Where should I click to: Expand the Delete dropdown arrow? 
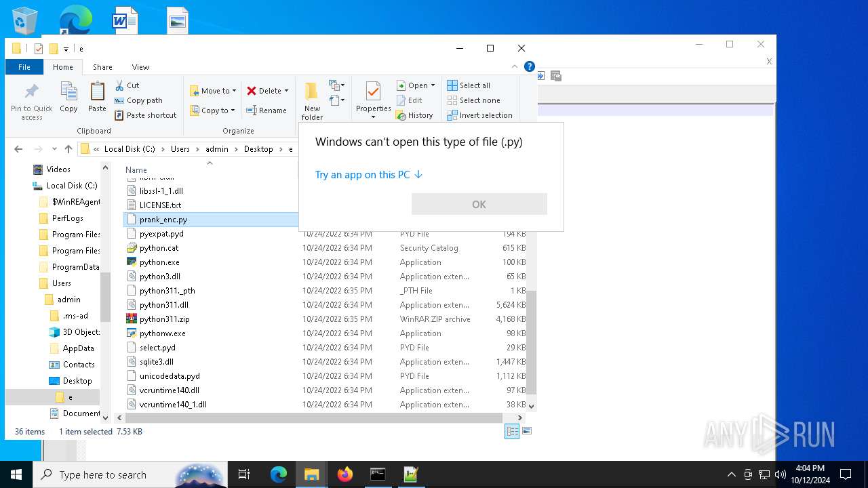pos(286,91)
